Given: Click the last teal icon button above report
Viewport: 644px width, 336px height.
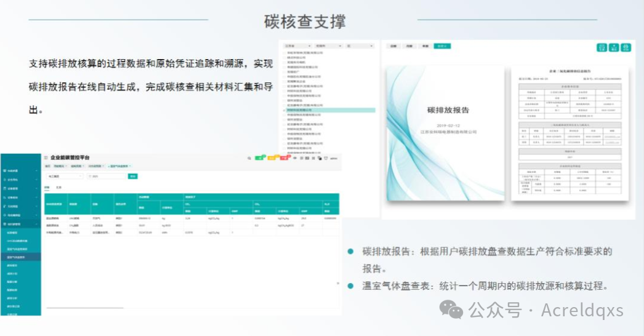Looking at the screenshot, I should [x=626, y=47].
